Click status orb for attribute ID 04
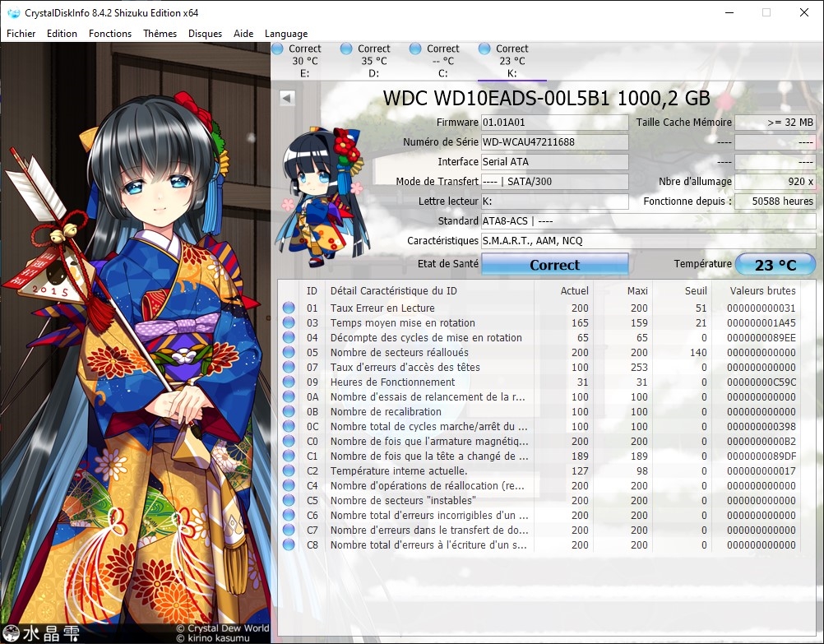 (289, 337)
